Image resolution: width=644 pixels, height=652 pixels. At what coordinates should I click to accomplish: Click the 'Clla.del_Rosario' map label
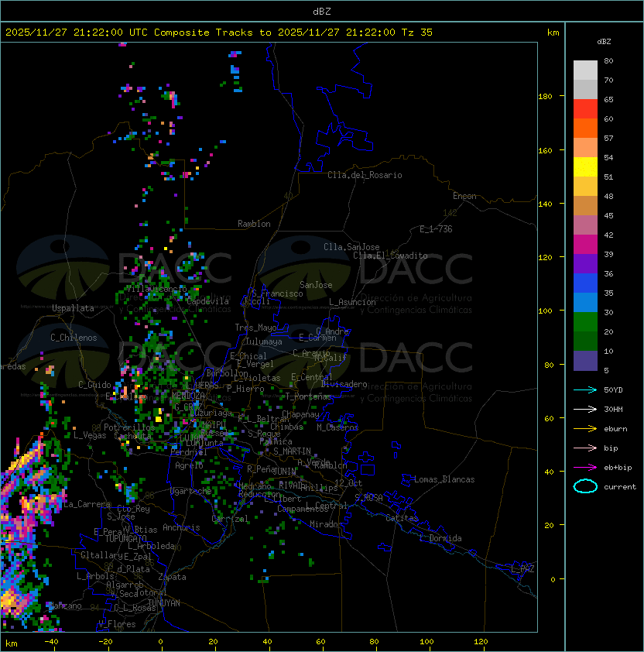[x=365, y=175]
